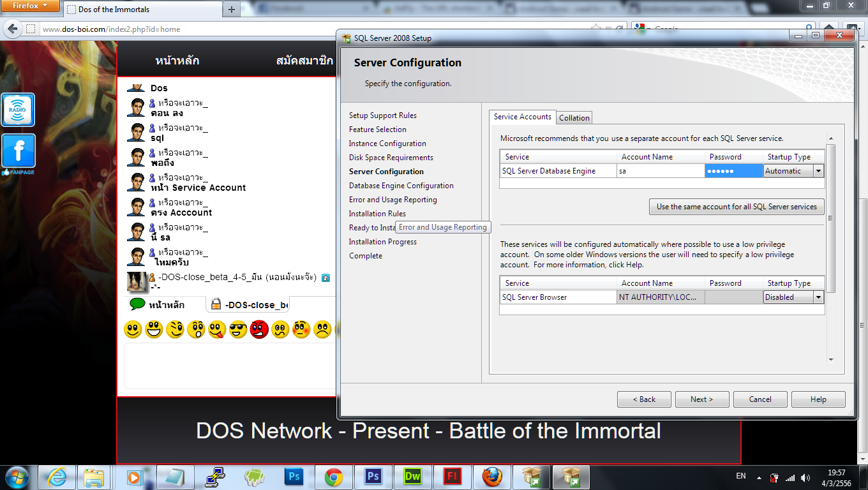Click scroll-down arrow in Service Accounts panel
This screenshot has width=868, height=490.
[x=831, y=360]
